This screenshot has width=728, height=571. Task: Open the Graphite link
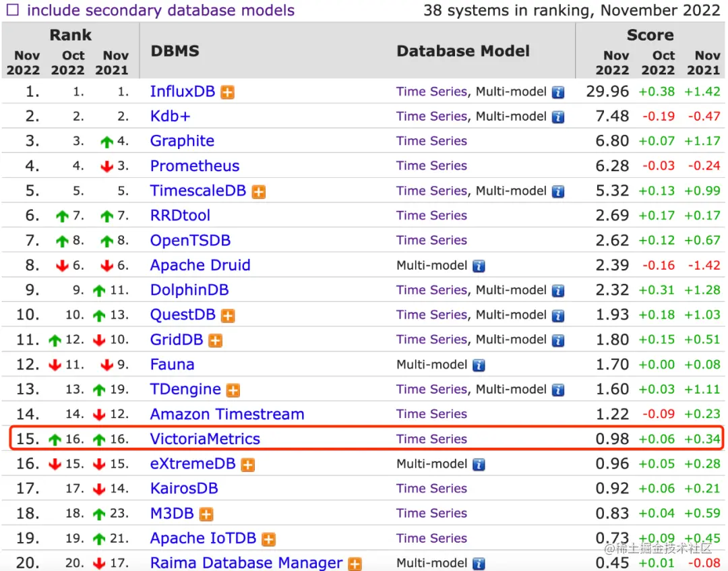182,141
